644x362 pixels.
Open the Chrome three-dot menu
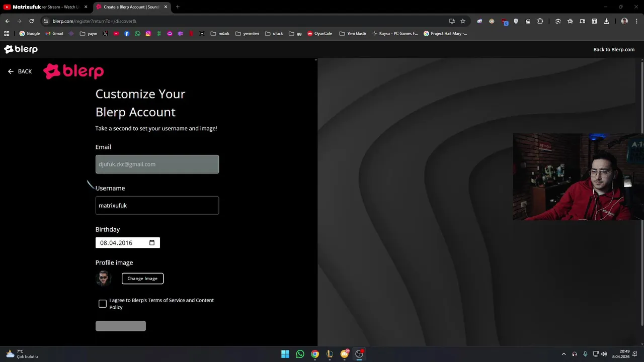[x=636, y=21]
